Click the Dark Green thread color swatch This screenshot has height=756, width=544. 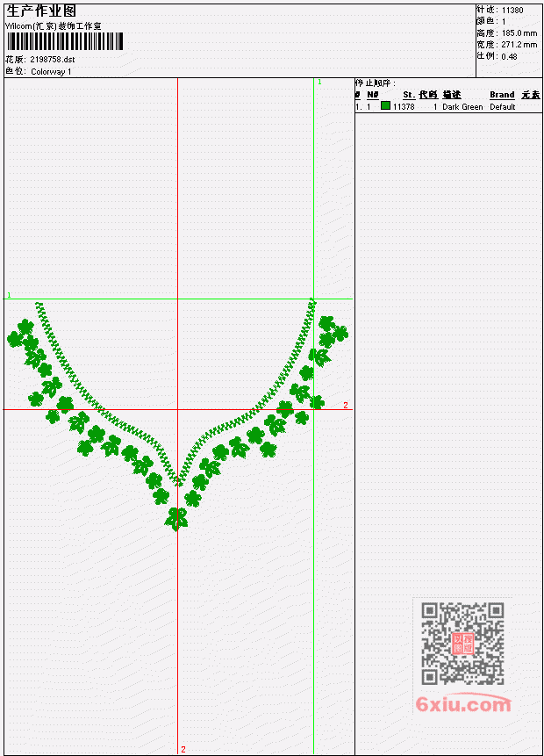pyautogui.click(x=385, y=105)
